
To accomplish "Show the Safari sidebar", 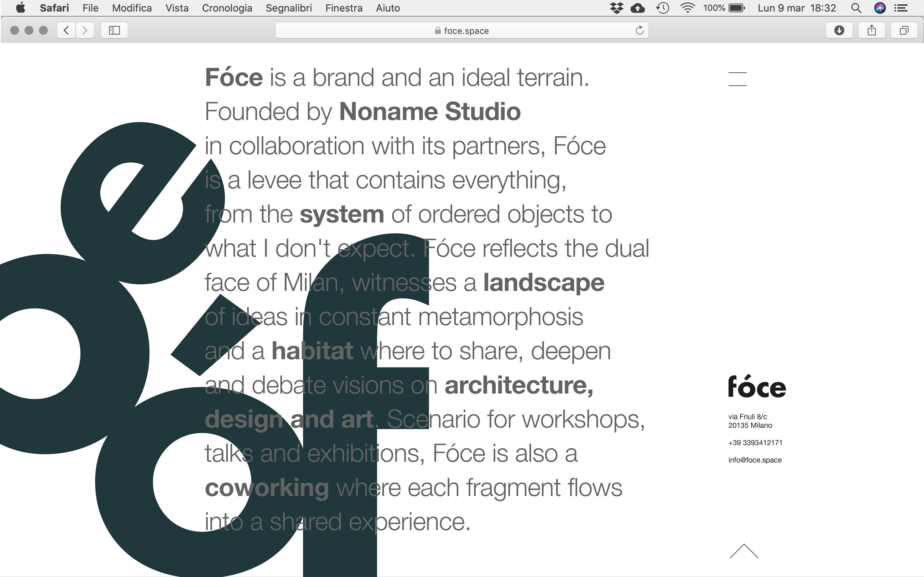I will (x=114, y=30).
